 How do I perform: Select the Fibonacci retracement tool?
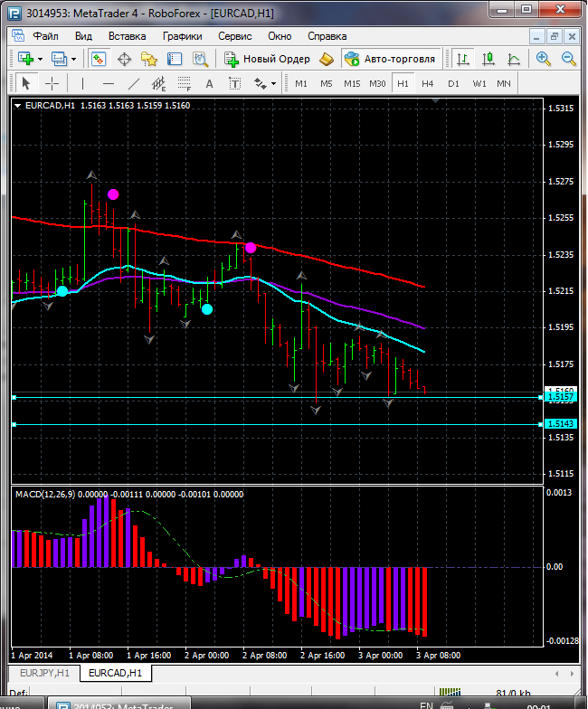pyautogui.click(x=185, y=83)
